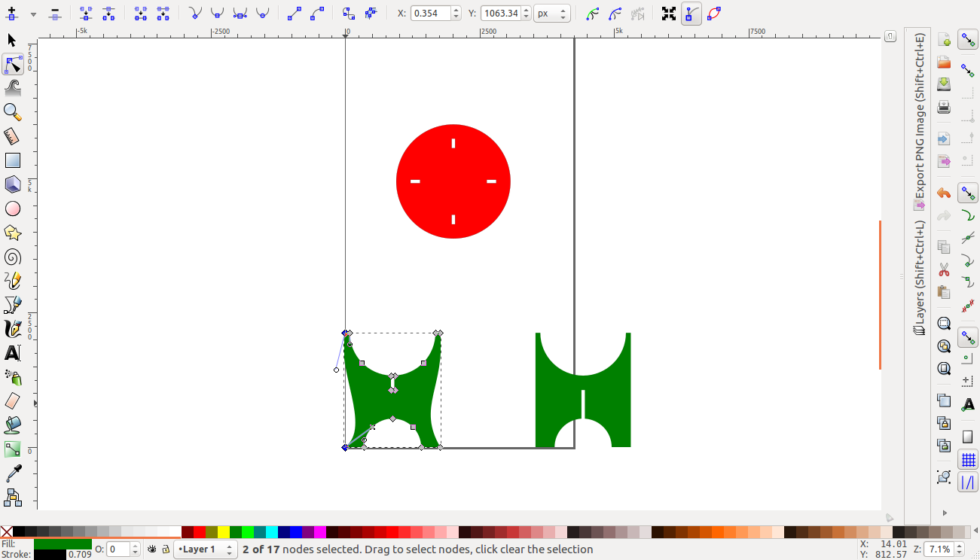The image size is (980, 560).
Task: Undo the last action
Action: coord(944,193)
